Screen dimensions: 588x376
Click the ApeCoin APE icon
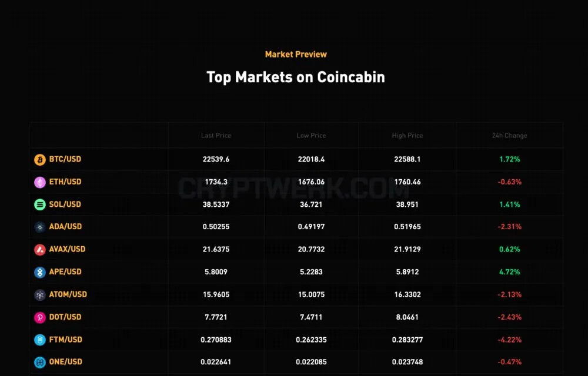click(40, 272)
